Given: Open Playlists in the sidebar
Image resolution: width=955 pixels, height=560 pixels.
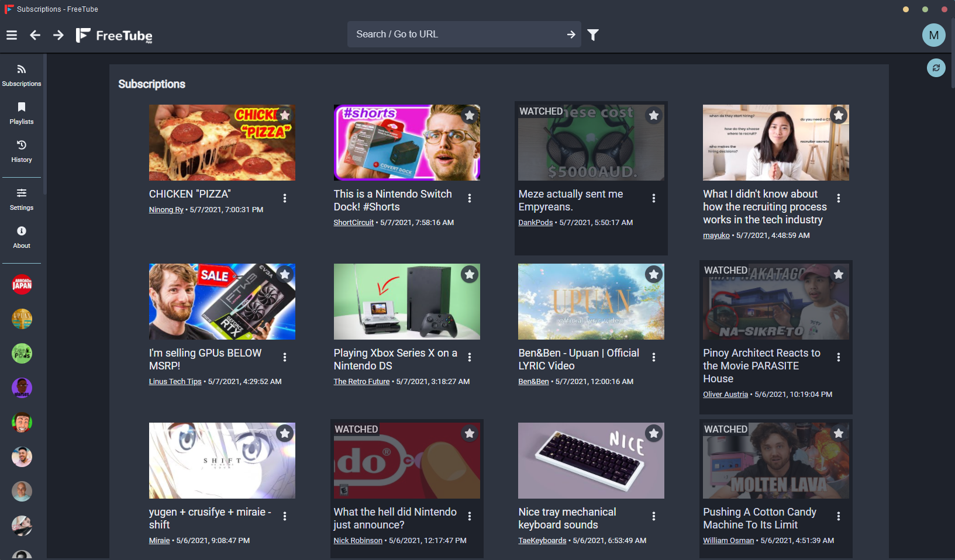Looking at the screenshot, I should pos(22,113).
